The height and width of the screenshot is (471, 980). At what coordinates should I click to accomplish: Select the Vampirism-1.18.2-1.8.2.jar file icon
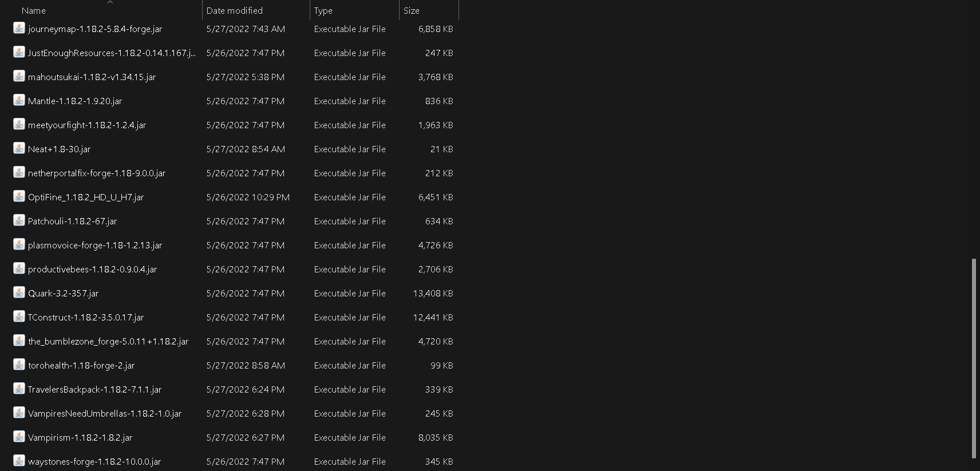(19, 437)
